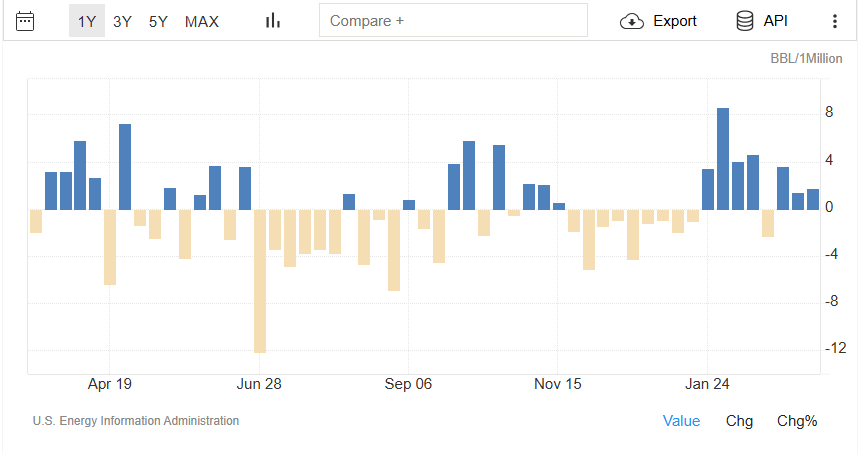Open the calendar date range picker
The height and width of the screenshot is (454, 858).
[26, 21]
